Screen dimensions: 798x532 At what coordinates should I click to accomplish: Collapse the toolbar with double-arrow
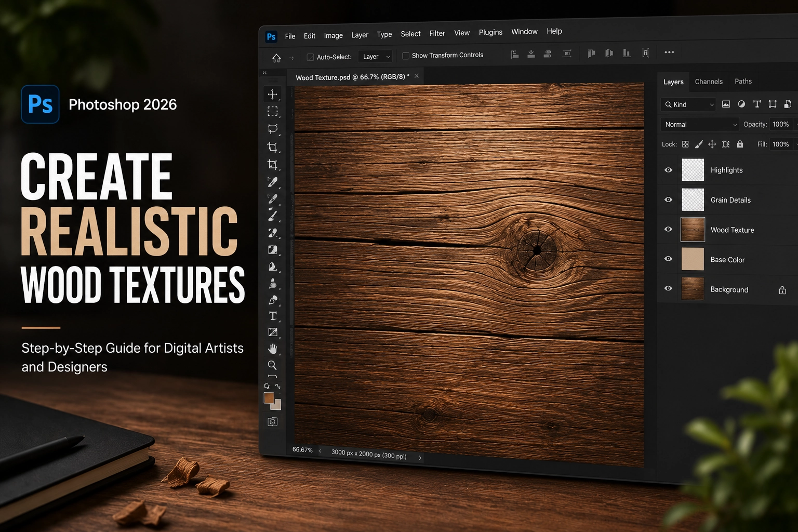click(x=264, y=73)
